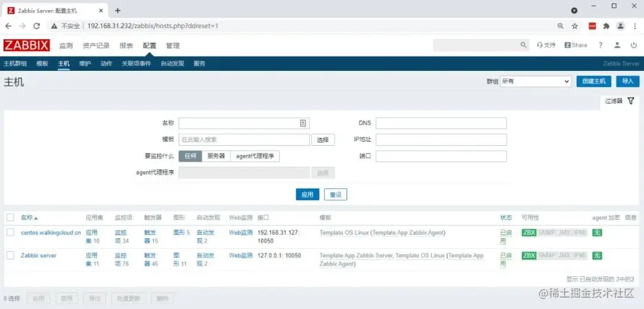Apply filter with 应用 button

[x=308, y=195]
